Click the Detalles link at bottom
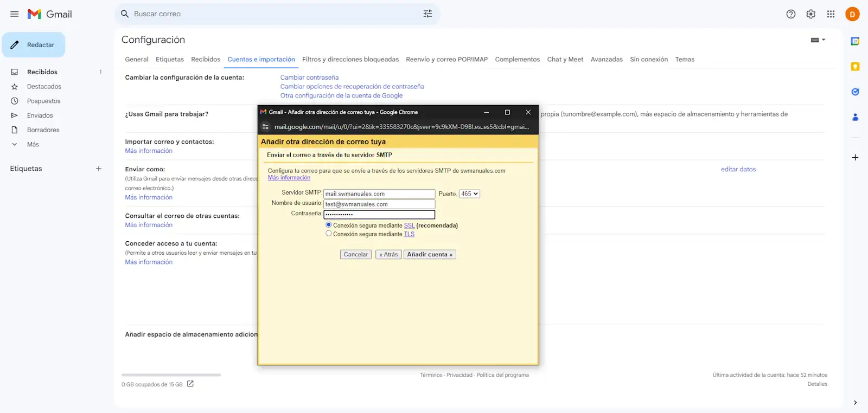Screen dimensions: 868x413 (817, 384)
